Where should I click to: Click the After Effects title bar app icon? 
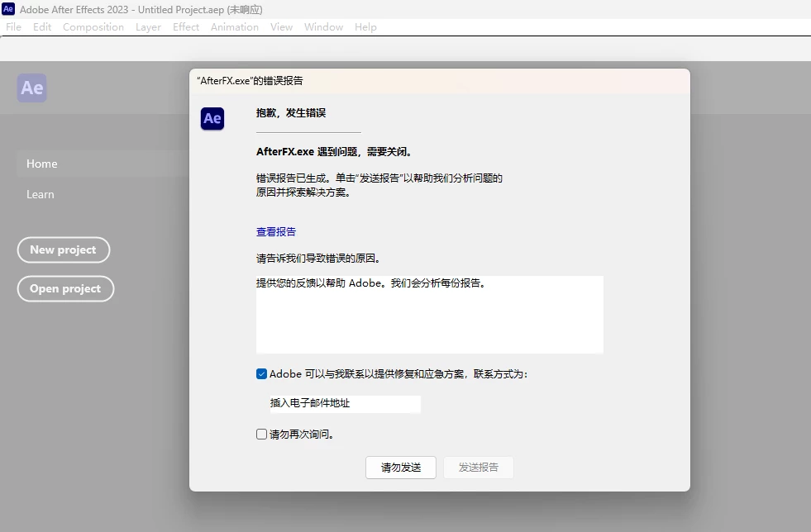(8, 9)
